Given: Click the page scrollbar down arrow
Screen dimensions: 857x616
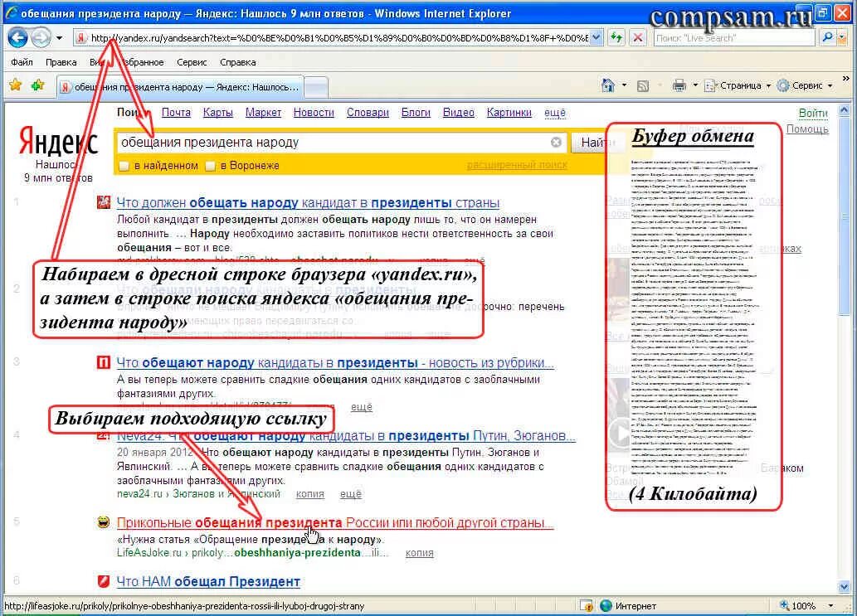Looking at the screenshot, I should (845, 587).
